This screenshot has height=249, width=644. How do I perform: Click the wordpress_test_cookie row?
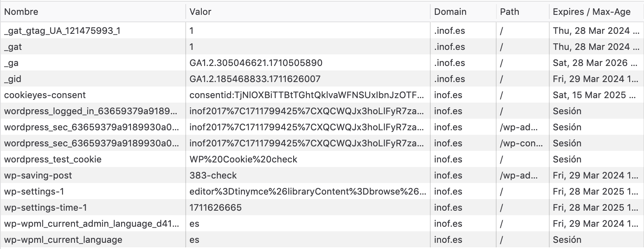(53, 160)
